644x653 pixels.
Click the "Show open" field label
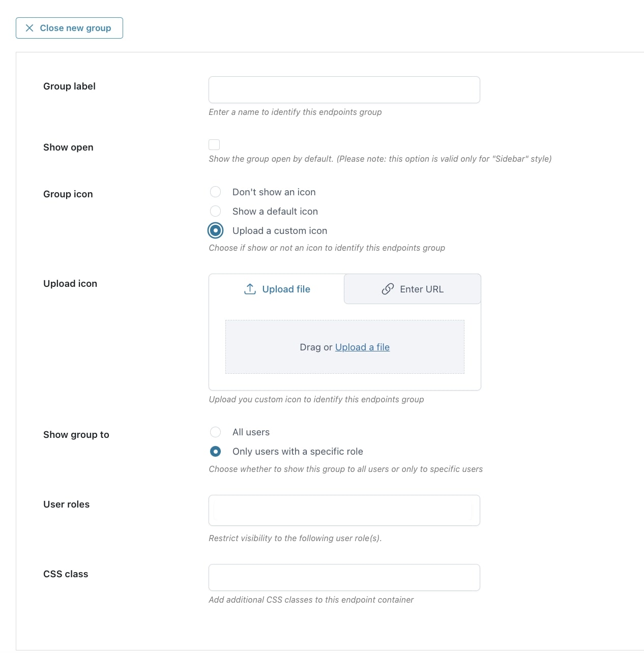coord(68,147)
